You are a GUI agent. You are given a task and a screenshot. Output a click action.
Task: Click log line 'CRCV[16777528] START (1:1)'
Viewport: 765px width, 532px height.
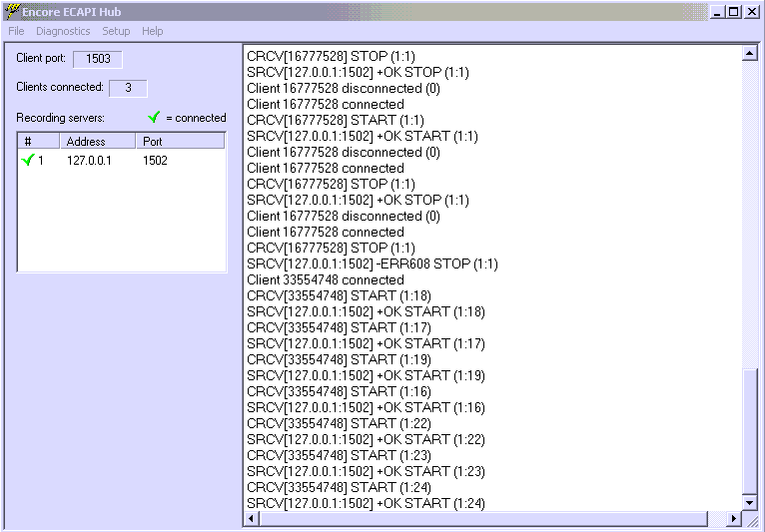click(x=336, y=120)
